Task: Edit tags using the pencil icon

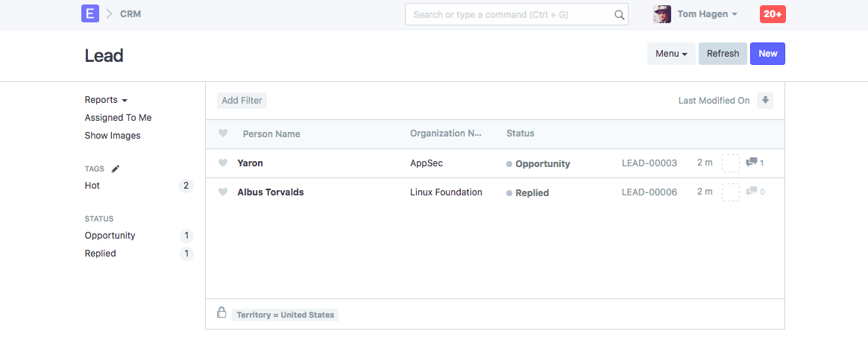Action: tap(115, 169)
